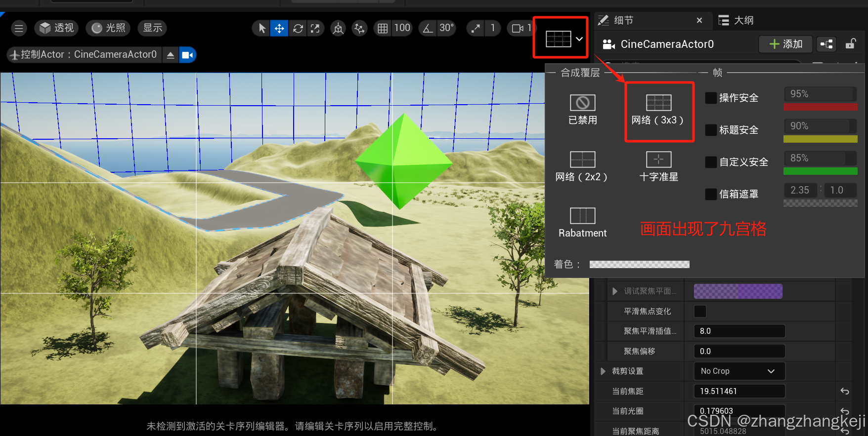Screen dimensions: 868x436
Task: Activate the rotate gizmo tool
Action: pyautogui.click(x=298, y=28)
